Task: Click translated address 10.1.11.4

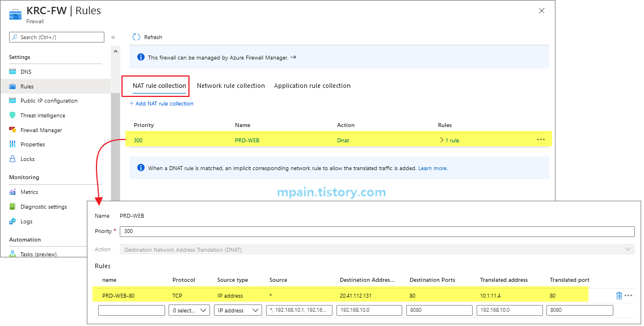Action: [490, 296]
